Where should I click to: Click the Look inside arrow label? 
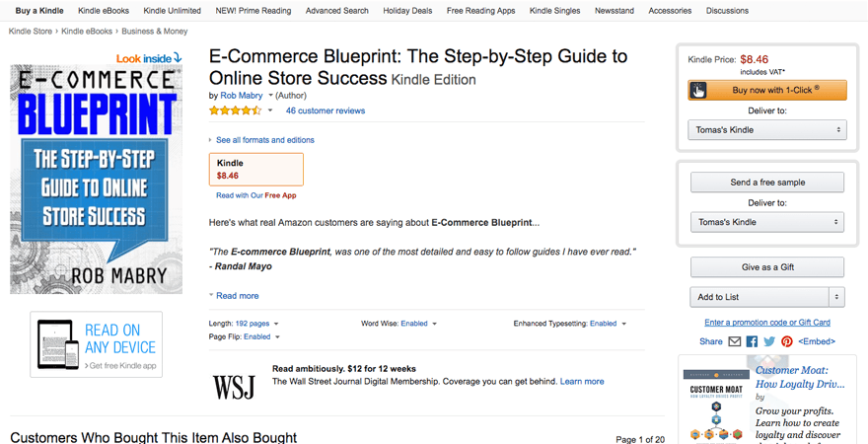(149, 58)
